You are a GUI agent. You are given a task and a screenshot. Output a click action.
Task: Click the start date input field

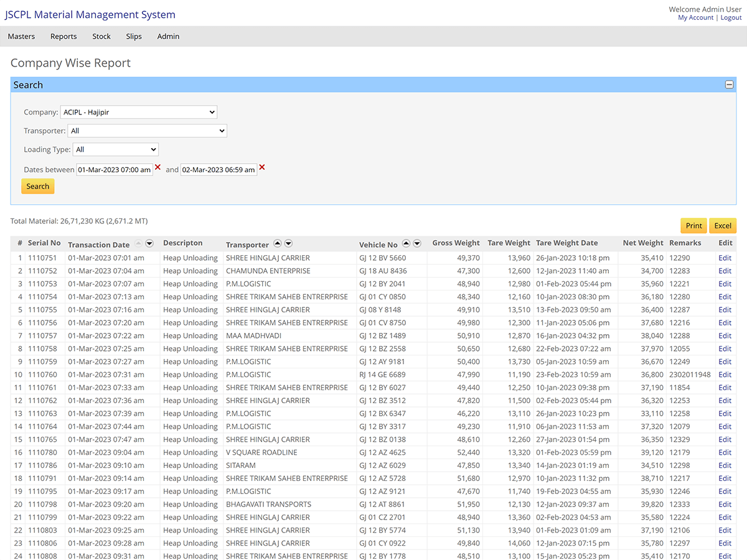114,169
